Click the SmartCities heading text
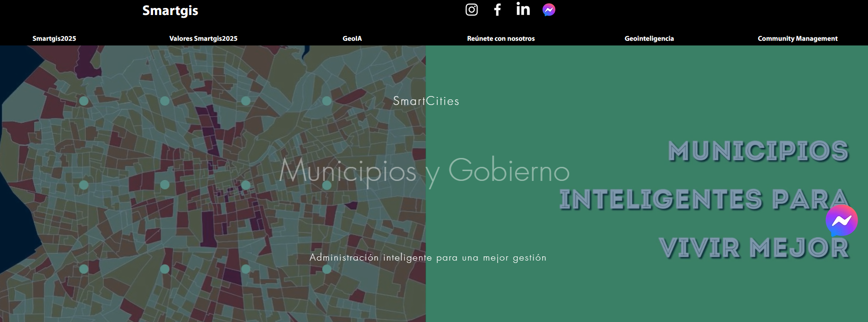Screen dimensions: 868x322 point(426,101)
